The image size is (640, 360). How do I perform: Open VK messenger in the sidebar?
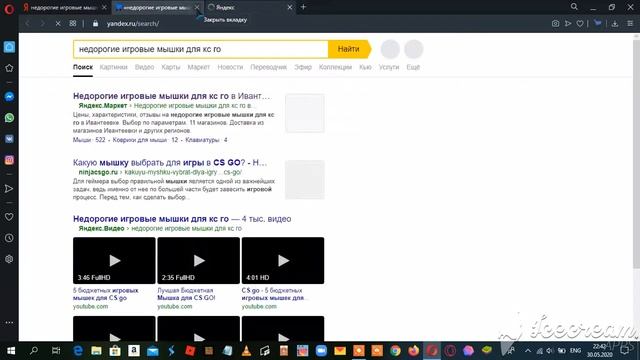9,139
